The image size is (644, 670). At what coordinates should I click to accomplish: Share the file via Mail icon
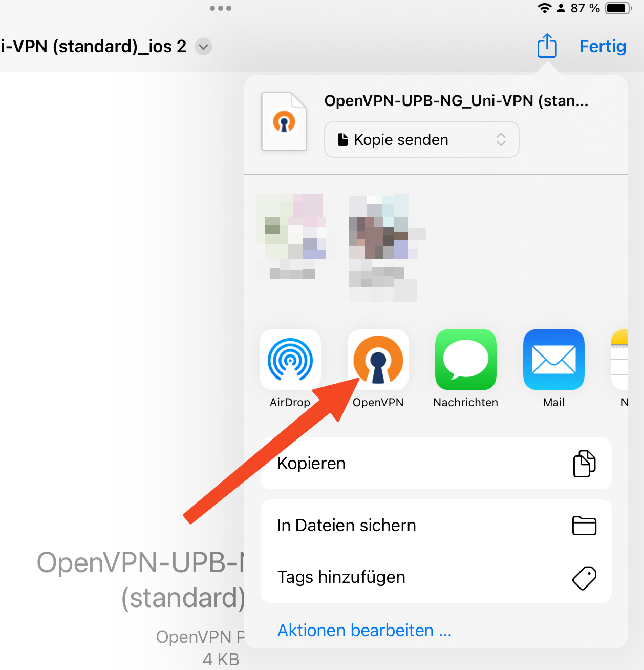(554, 360)
